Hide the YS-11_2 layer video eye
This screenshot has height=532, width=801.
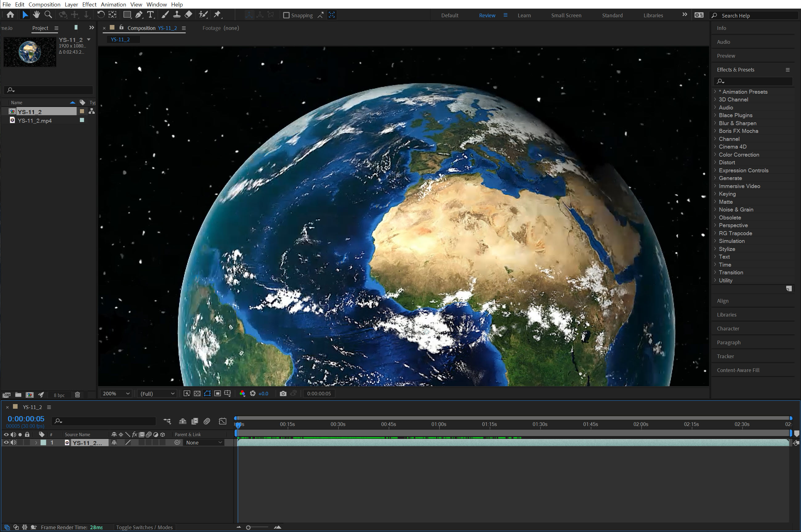(6, 442)
